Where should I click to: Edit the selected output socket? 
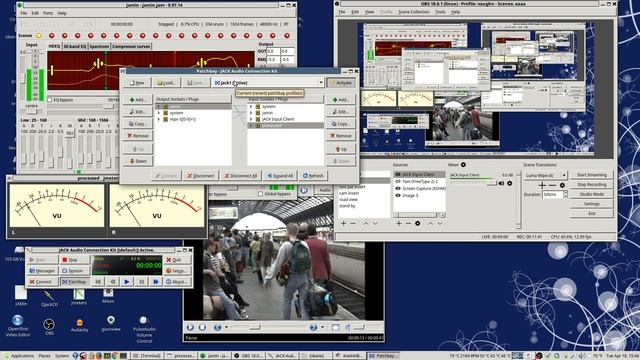pyautogui.click(x=138, y=111)
